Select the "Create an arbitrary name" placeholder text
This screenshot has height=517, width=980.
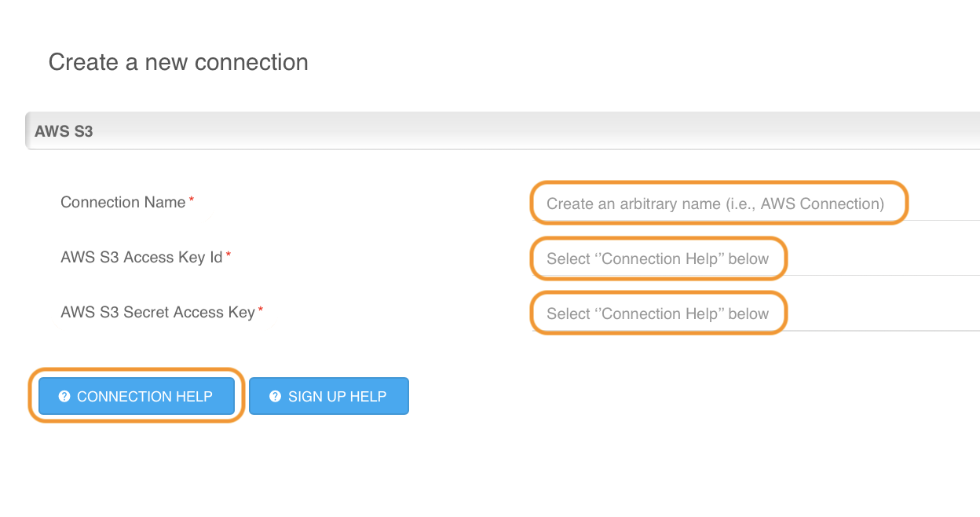click(715, 203)
